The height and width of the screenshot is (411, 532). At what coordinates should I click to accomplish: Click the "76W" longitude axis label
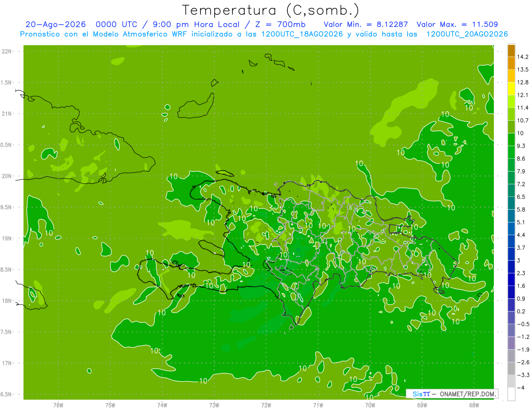58,405
